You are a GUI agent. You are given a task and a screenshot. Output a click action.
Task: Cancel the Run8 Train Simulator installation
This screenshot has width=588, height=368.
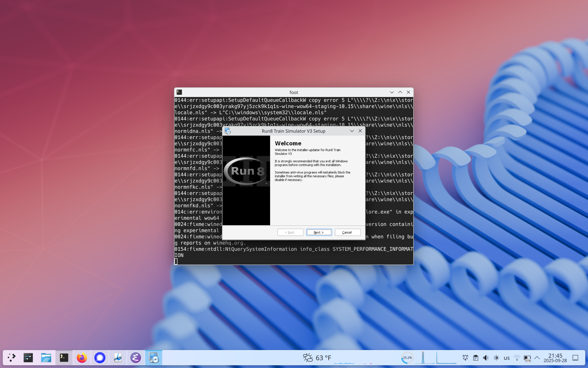click(347, 232)
